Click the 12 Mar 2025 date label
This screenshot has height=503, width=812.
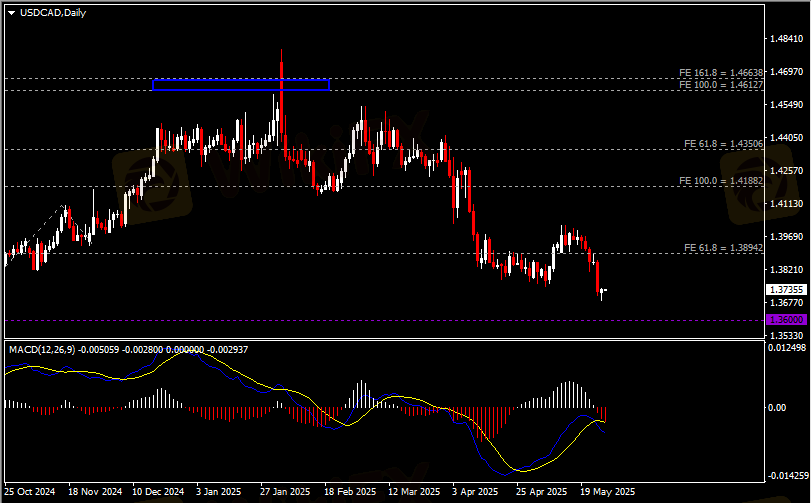point(414,492)
